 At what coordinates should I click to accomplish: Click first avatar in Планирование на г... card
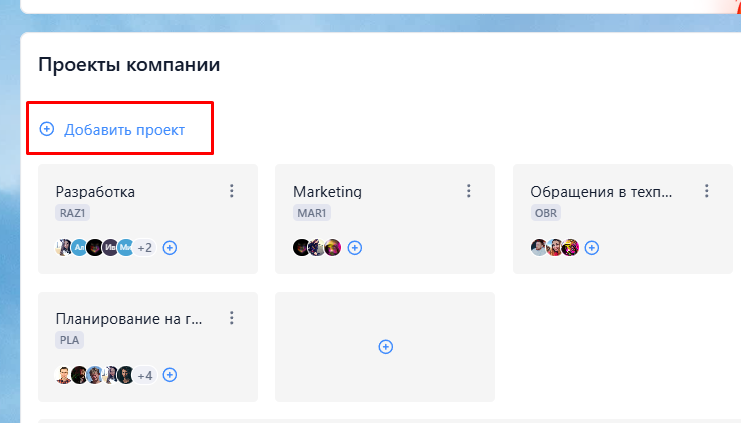coord(63,375)
